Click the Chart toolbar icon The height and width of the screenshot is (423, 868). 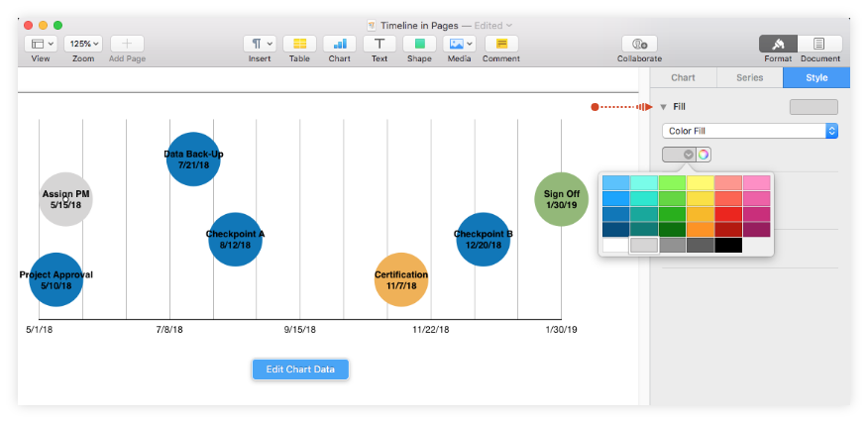tap(340, 44)
